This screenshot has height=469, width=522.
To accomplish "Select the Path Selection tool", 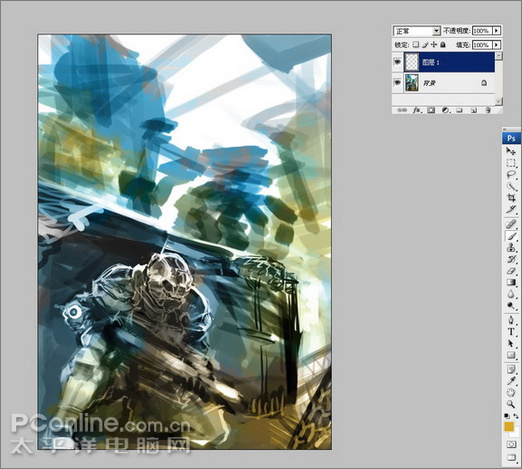I will click(511, 343).
